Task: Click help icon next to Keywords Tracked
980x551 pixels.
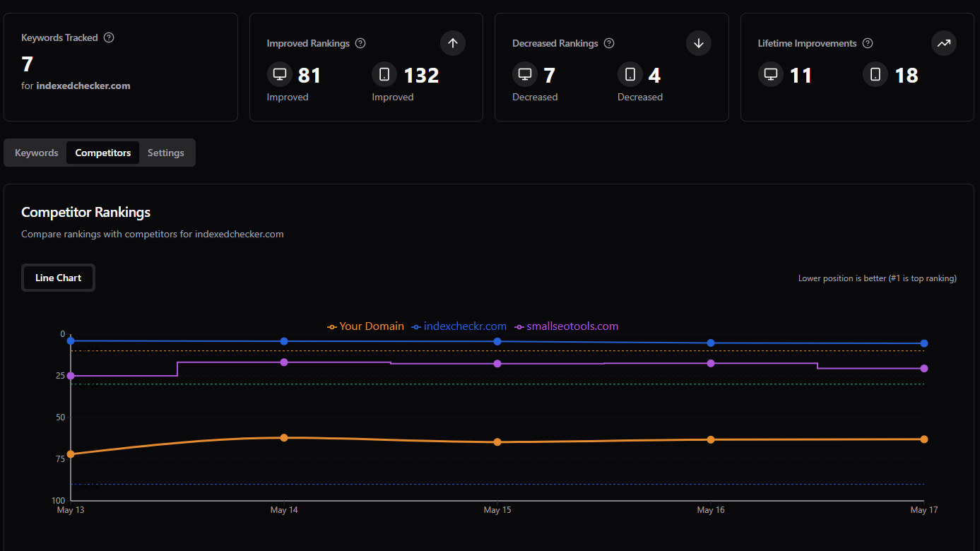Action: tap(109, 37)
